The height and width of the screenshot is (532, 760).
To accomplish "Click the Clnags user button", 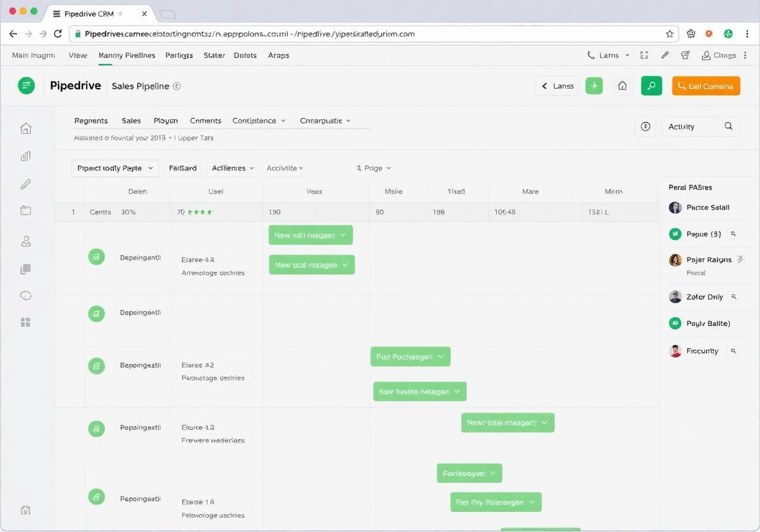I will click(718, 55).
